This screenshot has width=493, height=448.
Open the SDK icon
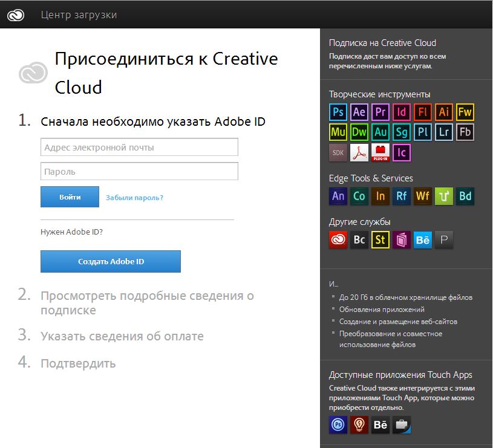click(338, 153)
